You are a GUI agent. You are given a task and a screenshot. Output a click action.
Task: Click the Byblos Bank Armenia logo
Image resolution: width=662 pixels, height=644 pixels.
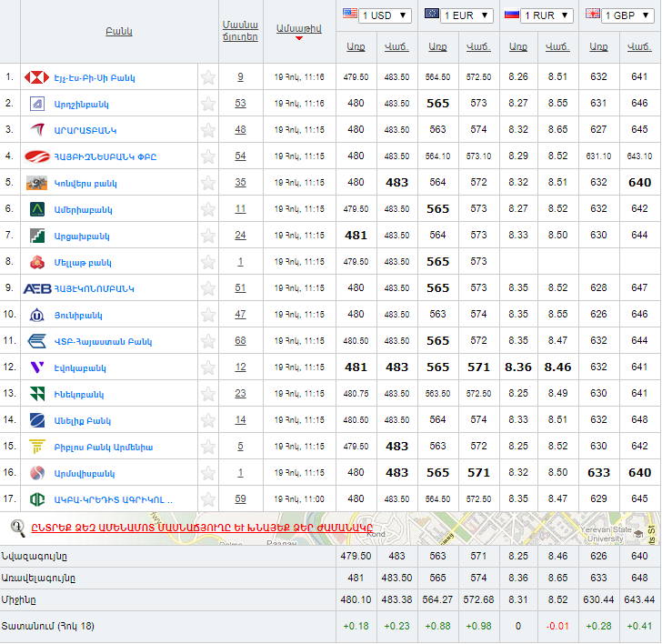(36, 447)
